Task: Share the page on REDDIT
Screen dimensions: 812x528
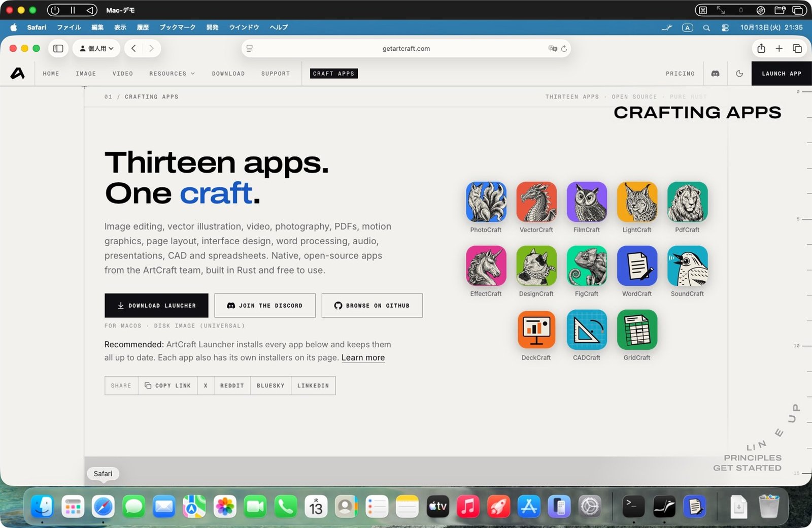Action: pos(232,386)
